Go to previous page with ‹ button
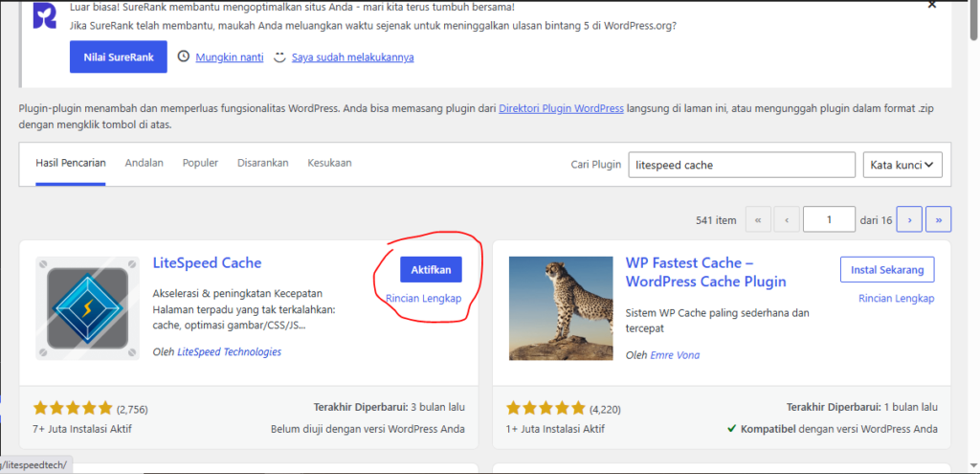 (x=787, y=219)
